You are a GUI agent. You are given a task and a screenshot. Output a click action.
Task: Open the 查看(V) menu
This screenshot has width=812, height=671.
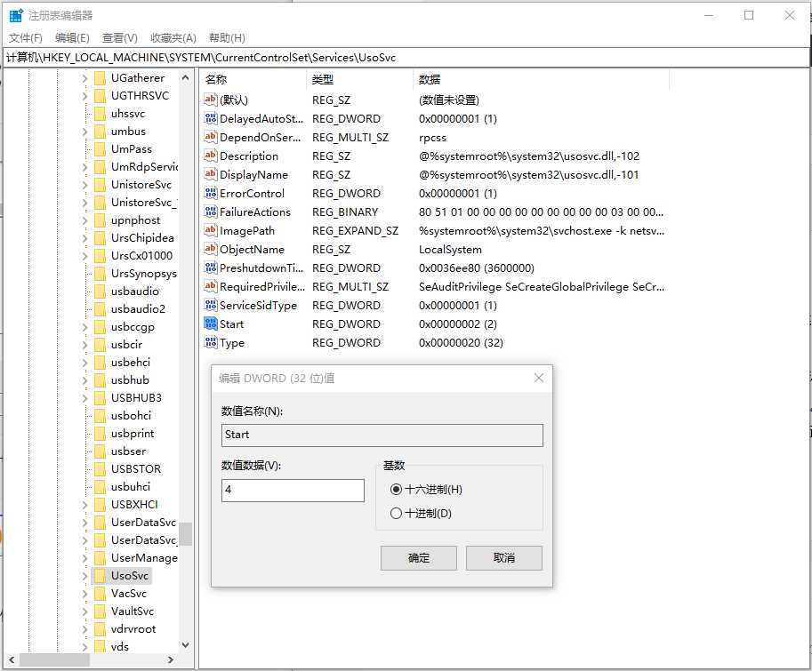[x=120, y=37]
